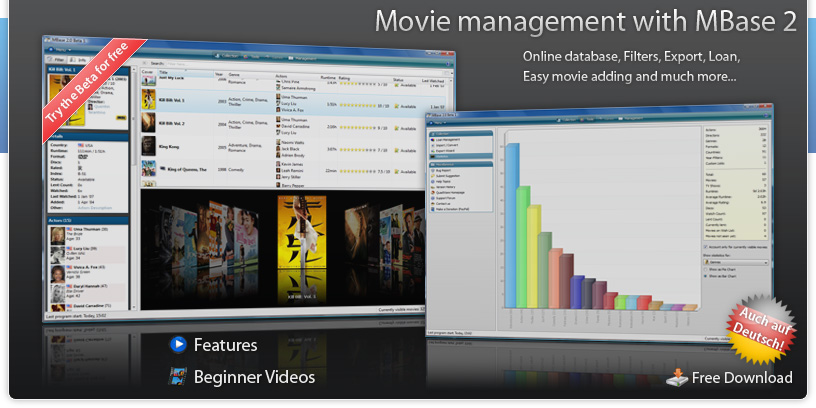Screen dimensions: 816x408
Task: Select the Management tab in the left window
Action: [302, 59]
